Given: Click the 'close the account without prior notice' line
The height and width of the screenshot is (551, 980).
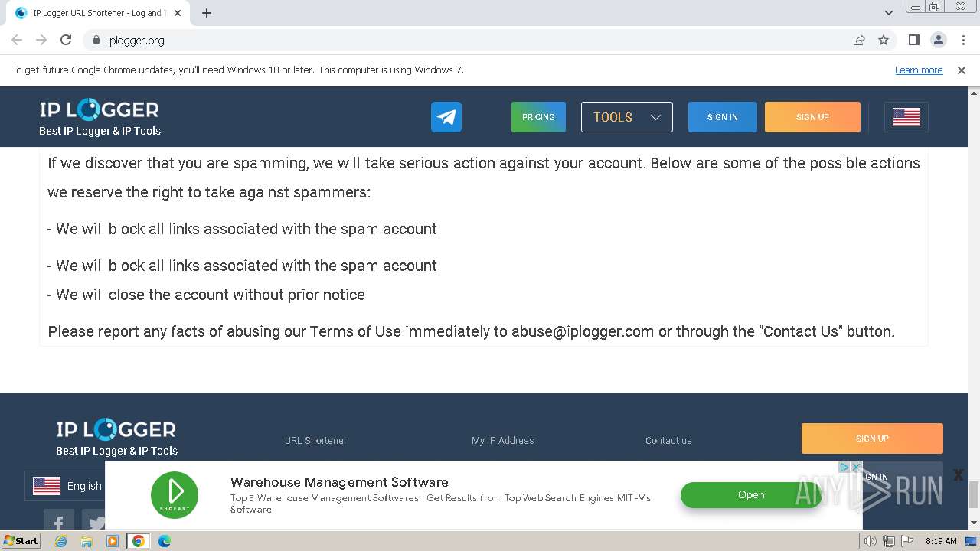Looking at the screenshot, I should 206,295.
